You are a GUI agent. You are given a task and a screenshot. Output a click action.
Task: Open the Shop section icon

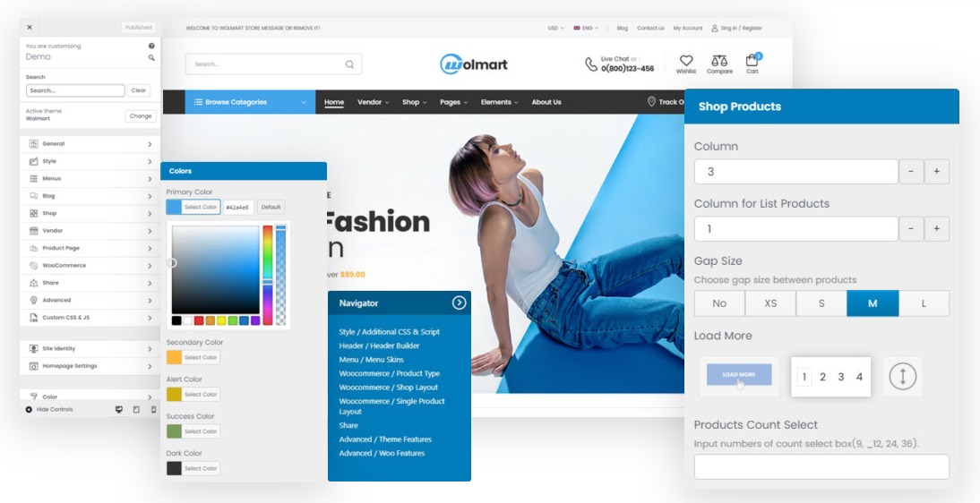[34, 214]
